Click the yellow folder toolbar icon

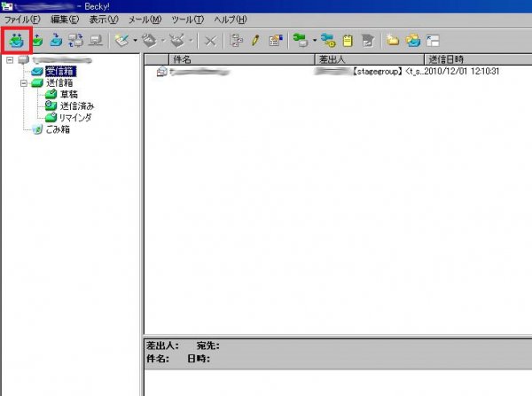pos(392,40)
